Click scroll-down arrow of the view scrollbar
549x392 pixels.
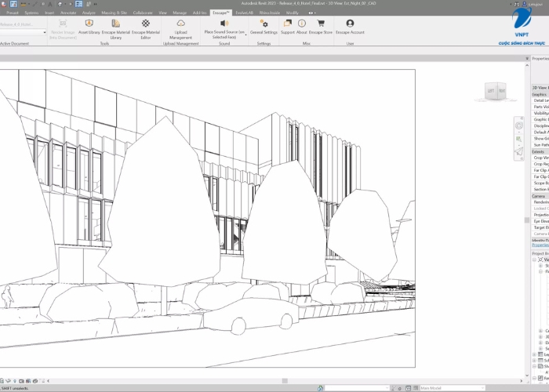point(526,376)
